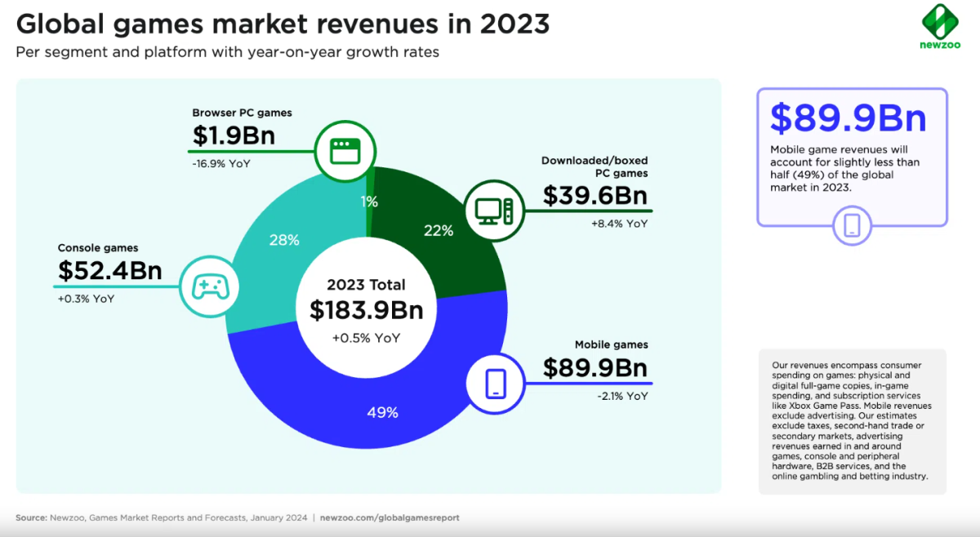Select the Downloaded/boxed PC games $39.6Bn value

[x=595, y=195]
